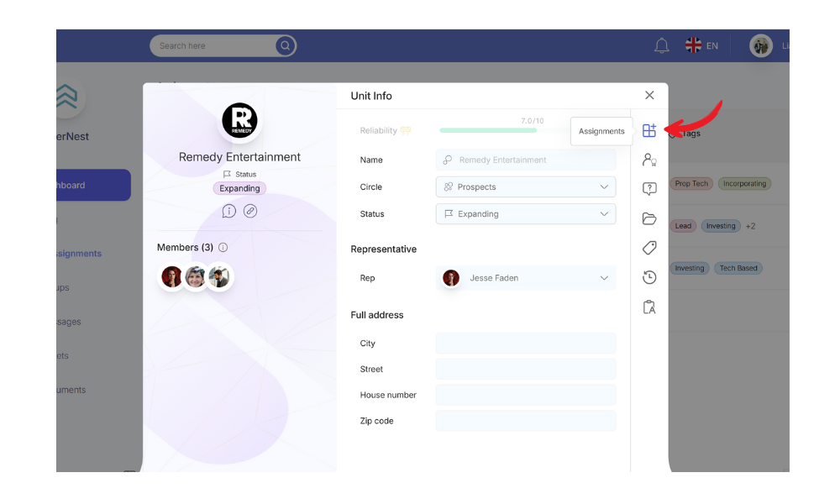The image size is (840, 504).
Task: Click the info icon under Expanding badge
Action: tap(228, 211)
